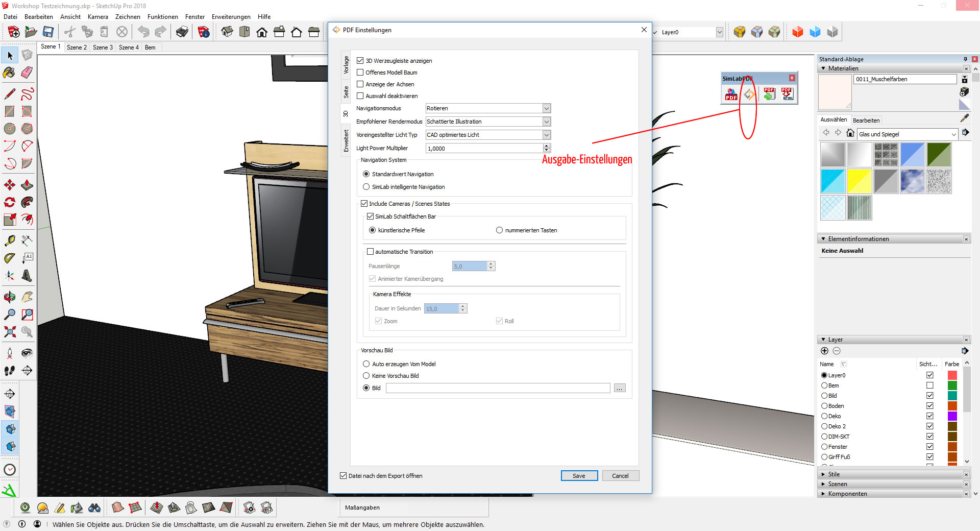The height and width of the screenshot is (531, 980).
Task: Click the Save file toolbar icon
Action: [48, 32]
